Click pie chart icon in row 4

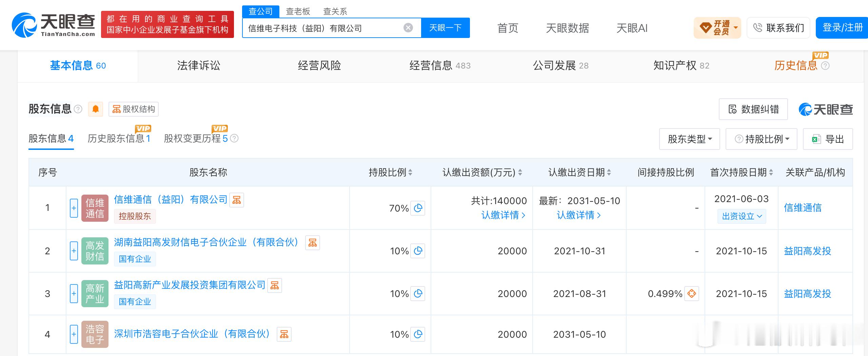418,334
